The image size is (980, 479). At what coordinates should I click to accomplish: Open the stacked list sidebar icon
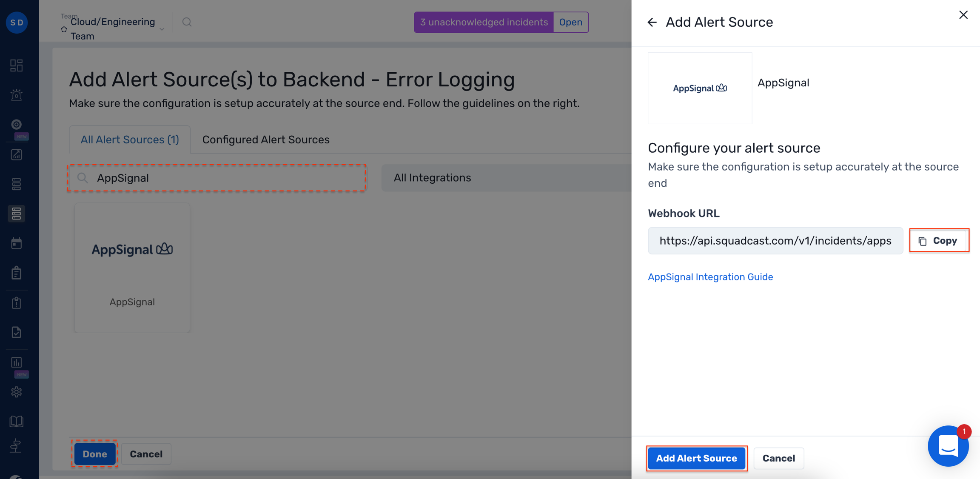17,184
